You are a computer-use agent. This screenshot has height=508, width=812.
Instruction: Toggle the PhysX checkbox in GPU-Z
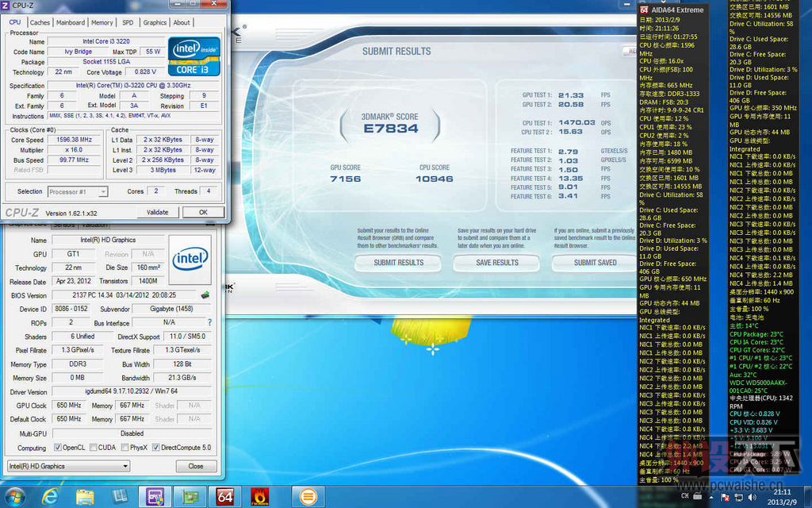124,448
